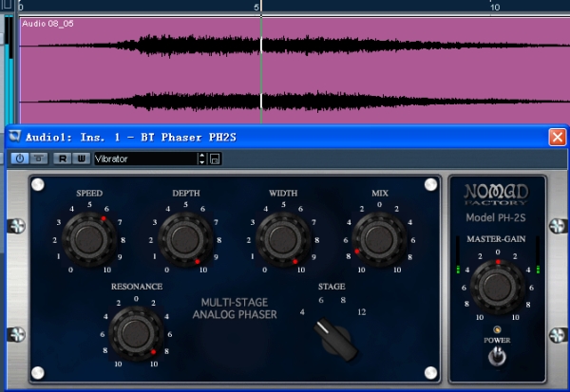
Task: Click the plugin window title bar icon
Action: 15,137
